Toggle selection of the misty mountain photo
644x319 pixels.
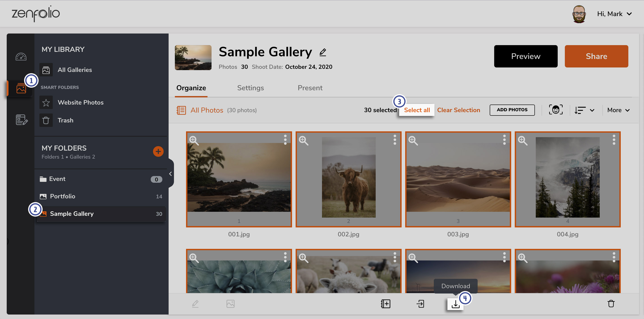coord(568,179)
